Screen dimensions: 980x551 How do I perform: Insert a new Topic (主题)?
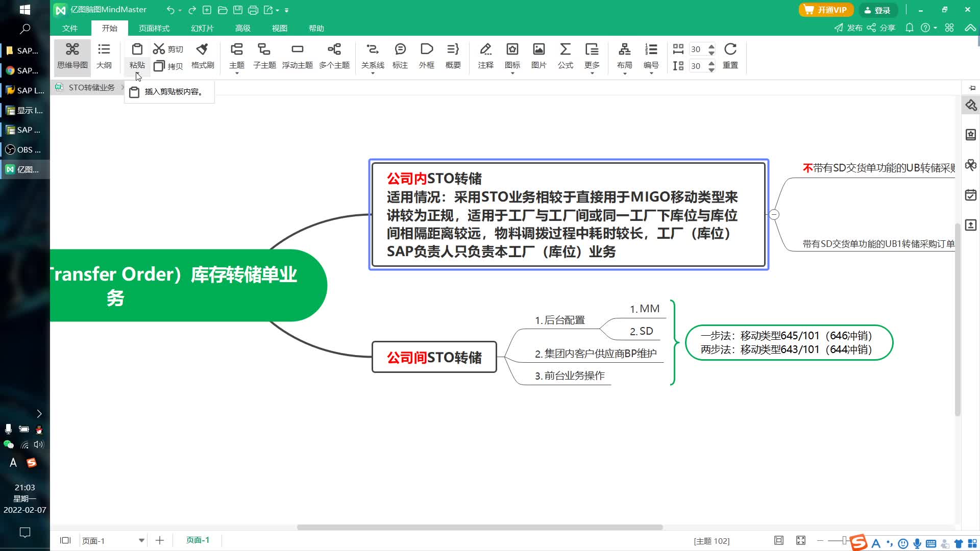(237, 56)
